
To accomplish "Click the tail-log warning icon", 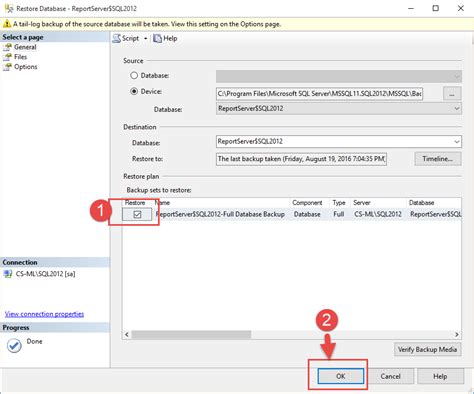I will [7, 24].
